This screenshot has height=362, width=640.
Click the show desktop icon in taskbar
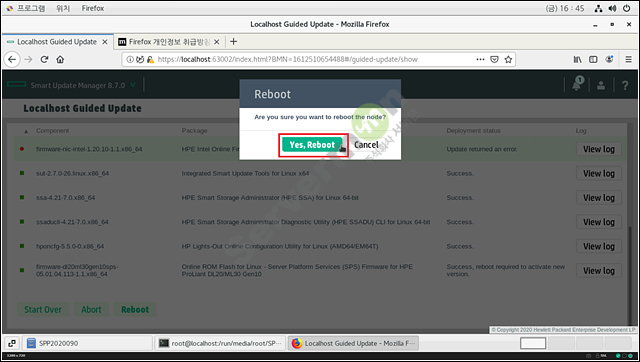12,343
